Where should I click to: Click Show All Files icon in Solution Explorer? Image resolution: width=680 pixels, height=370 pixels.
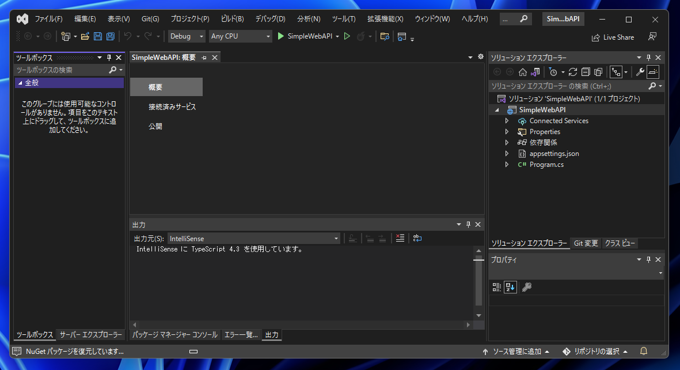pyautogui.click(x=598, y=72)
